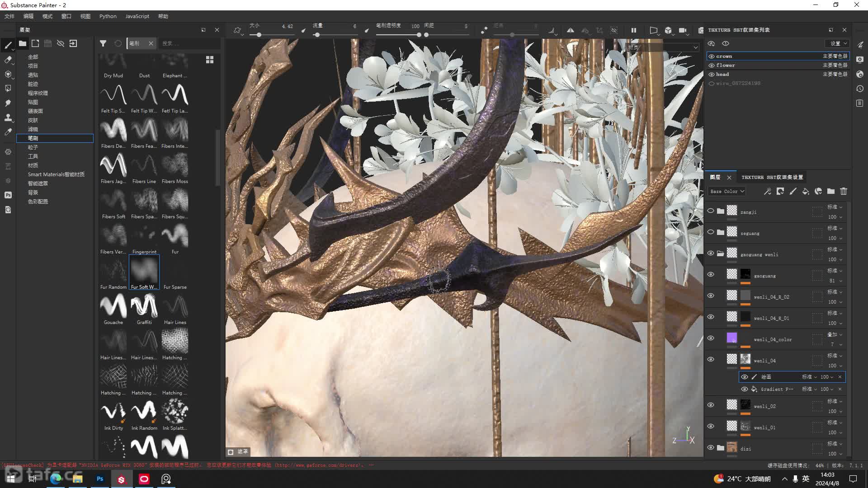Hide the wenli_04_R_02 layer
This screenshot has width=868, height=488.
[x=711, y=296]
